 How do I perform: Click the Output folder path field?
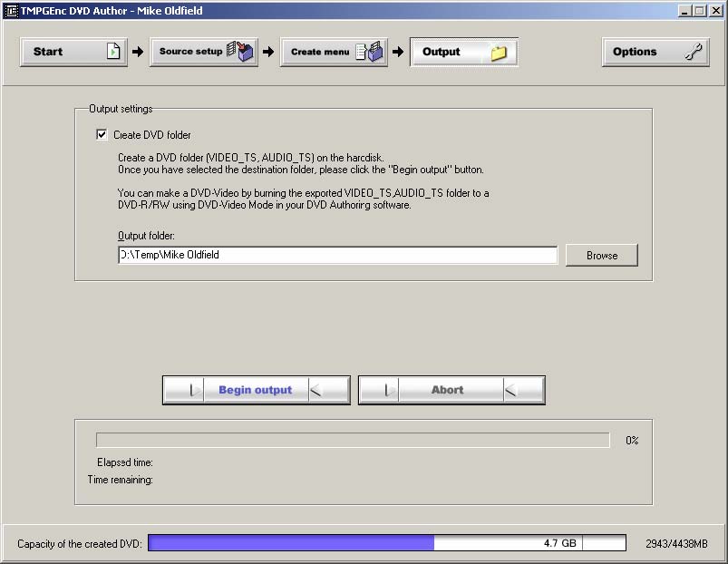point(337,255)
